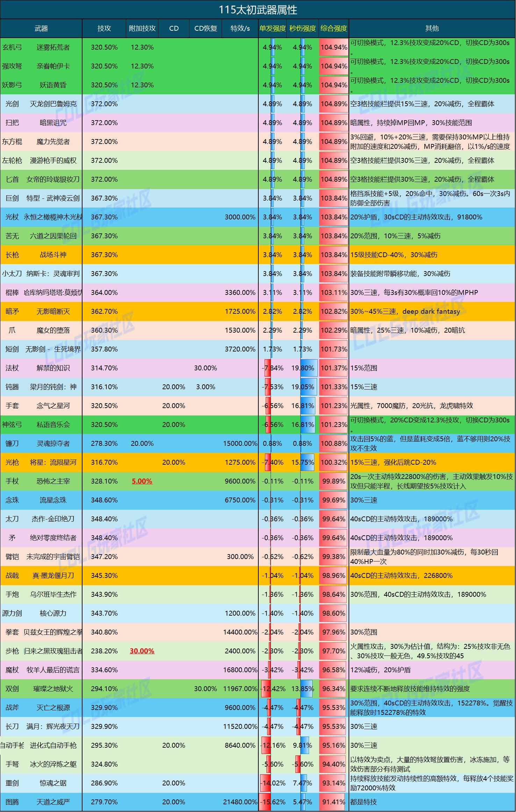The height and width of the screenshot is (812, 516).
Task: Click weapon name '核心源力'
Action: point(53,613)
